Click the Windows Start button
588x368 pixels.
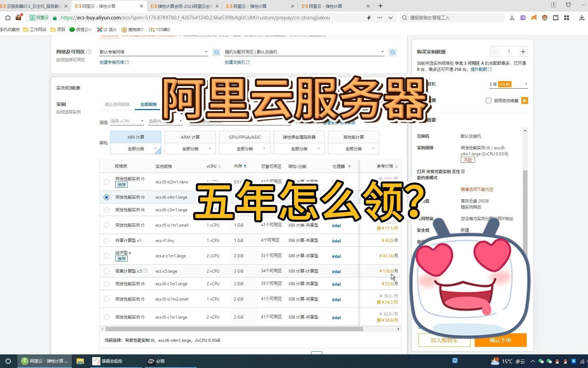8,361
